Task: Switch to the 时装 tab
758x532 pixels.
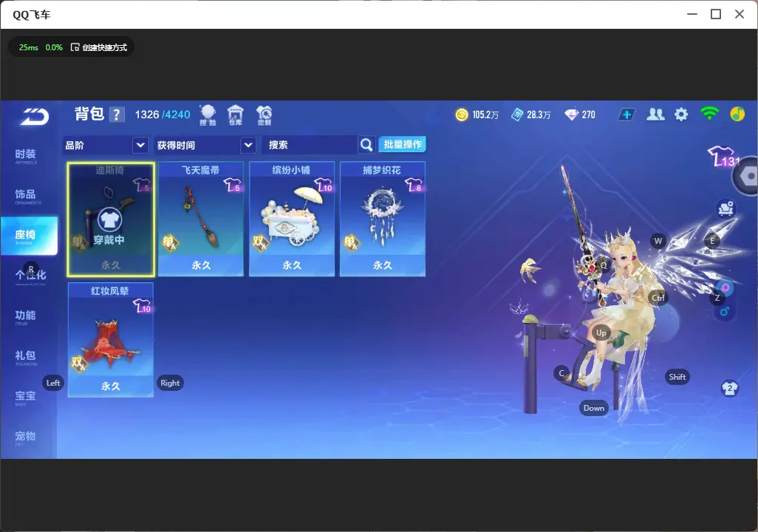Action: [26, 155]
